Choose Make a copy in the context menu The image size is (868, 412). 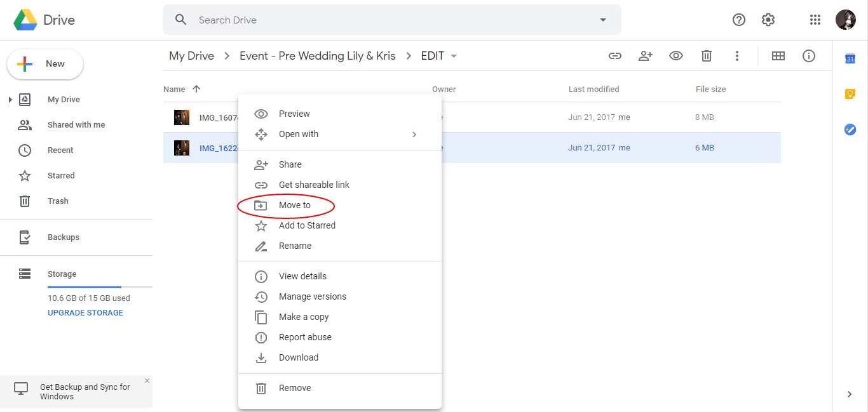[304, 317]
